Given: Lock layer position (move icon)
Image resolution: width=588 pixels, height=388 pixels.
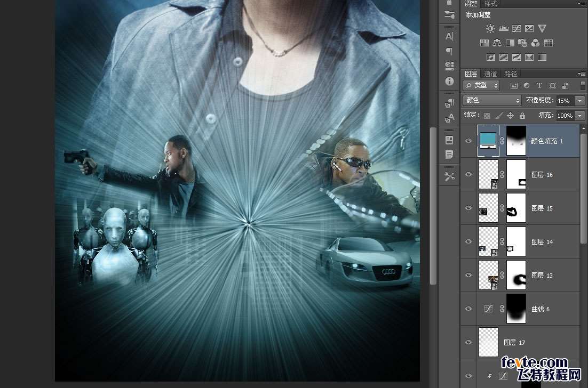Looking at the screenshot, I should pos(511,116).
